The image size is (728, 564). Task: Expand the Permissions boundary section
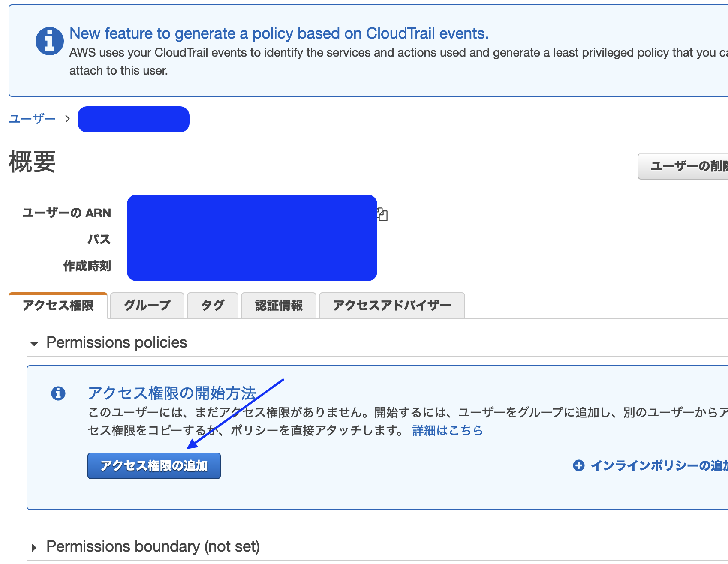(34, 547)
